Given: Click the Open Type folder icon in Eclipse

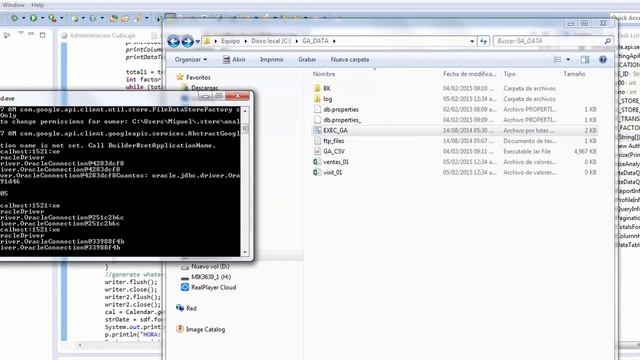Looking at the screenshot, I should [114, 18].
